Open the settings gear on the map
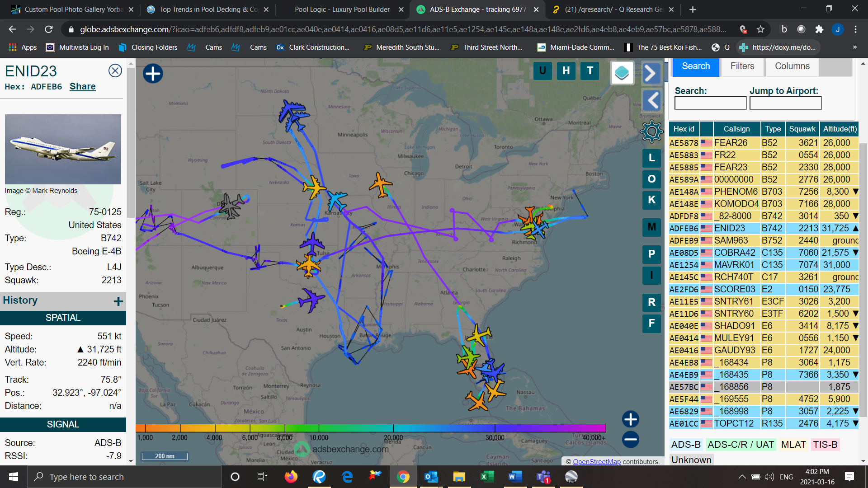 click(651, 132)
